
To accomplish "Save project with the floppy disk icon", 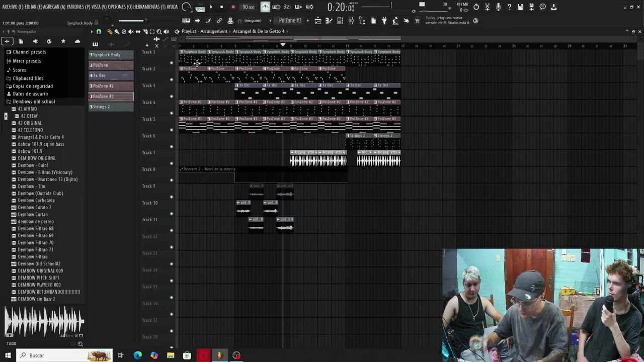I will tap(521, 7).
